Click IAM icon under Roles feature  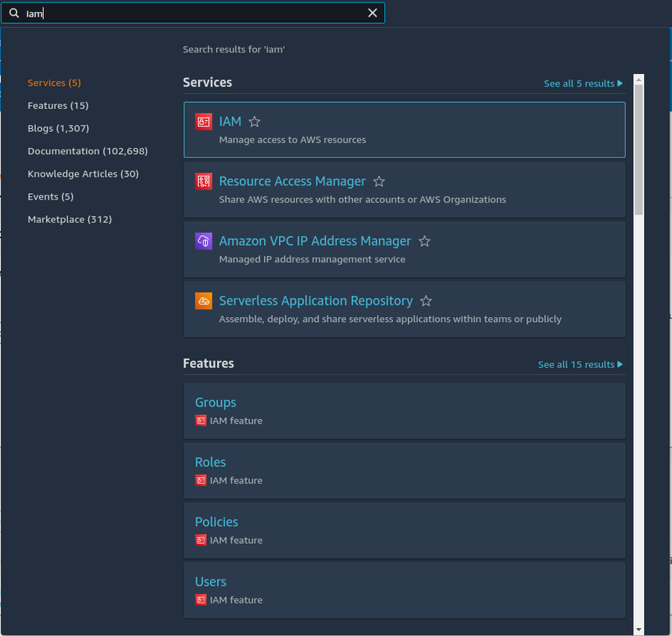click(x=200, y=480)
